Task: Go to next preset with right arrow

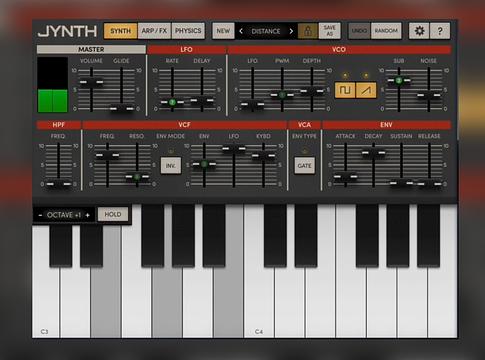Action: [x=291, y=31]
